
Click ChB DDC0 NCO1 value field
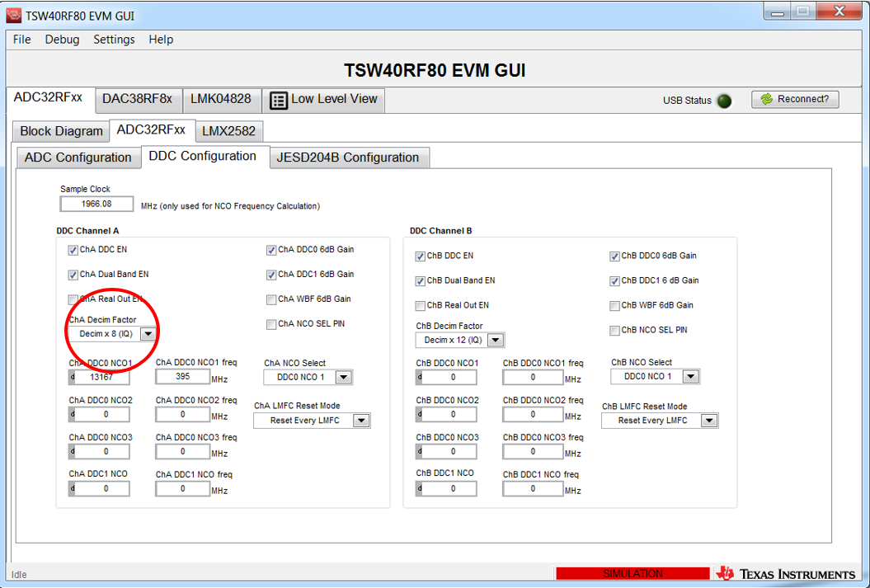pos(450,377)
